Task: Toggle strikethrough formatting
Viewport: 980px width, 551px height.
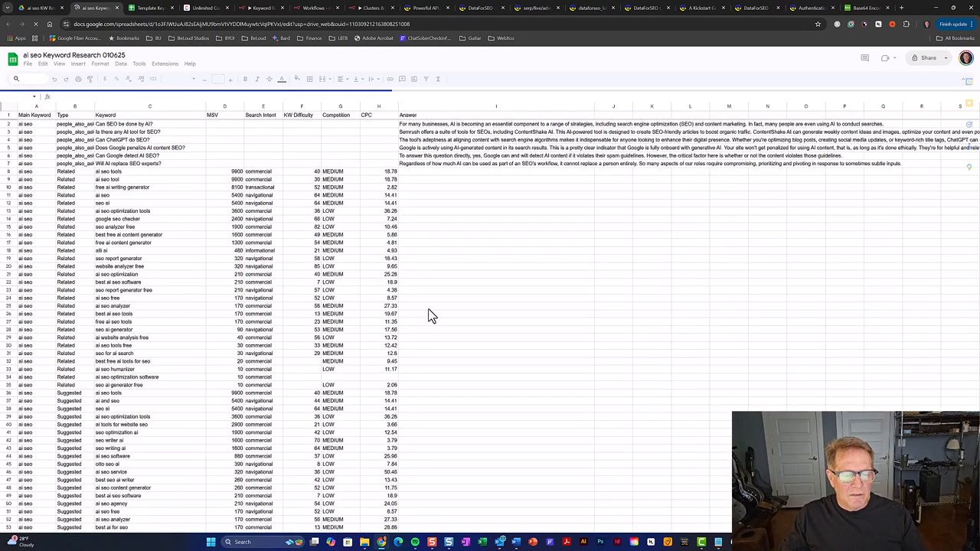Action: 269,79
